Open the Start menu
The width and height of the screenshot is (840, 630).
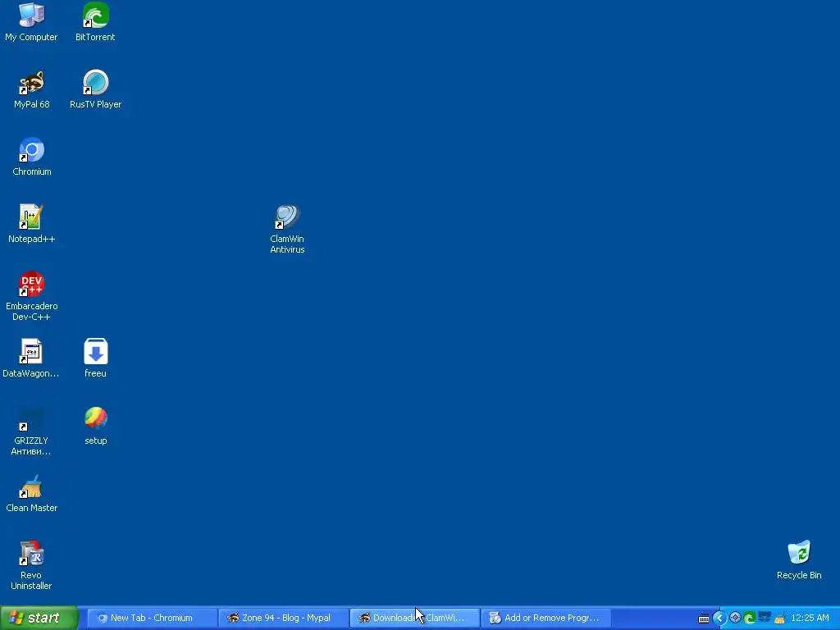click(x=39, y=618)
